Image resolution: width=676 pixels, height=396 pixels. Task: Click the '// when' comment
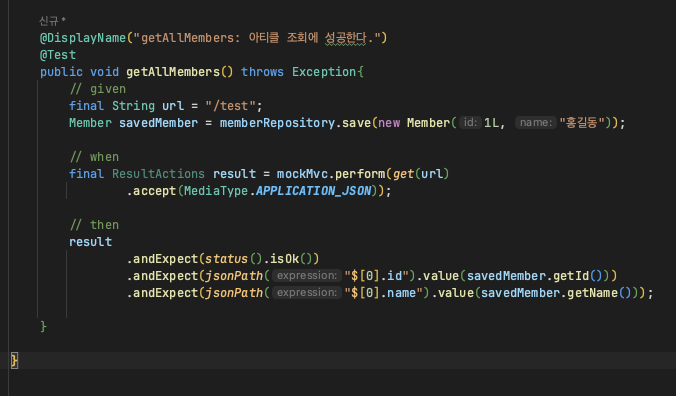(94, 157)
